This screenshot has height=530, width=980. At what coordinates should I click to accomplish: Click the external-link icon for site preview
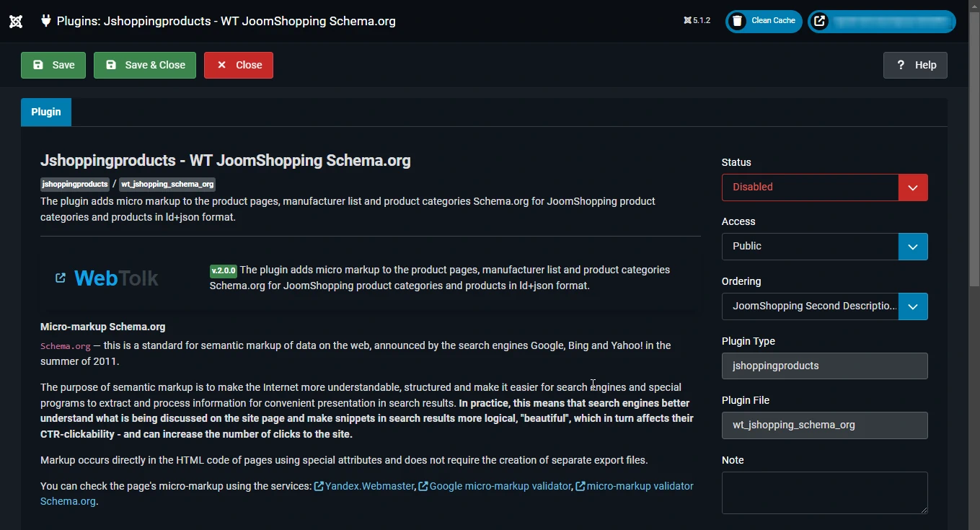820,21
